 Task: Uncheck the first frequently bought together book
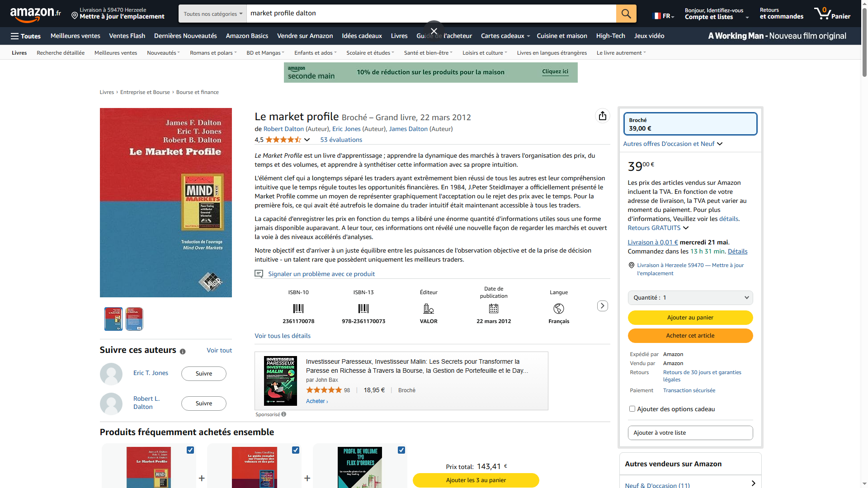190,450
